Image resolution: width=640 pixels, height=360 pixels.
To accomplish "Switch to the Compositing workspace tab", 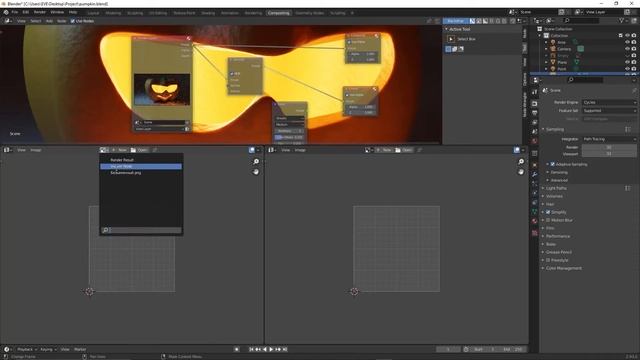I will [278, 13].
